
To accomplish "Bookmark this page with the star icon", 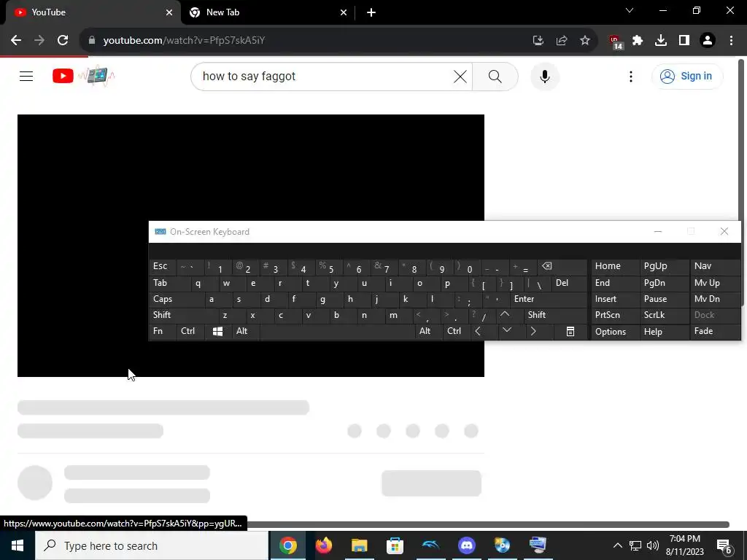I will tap(585, 41).
